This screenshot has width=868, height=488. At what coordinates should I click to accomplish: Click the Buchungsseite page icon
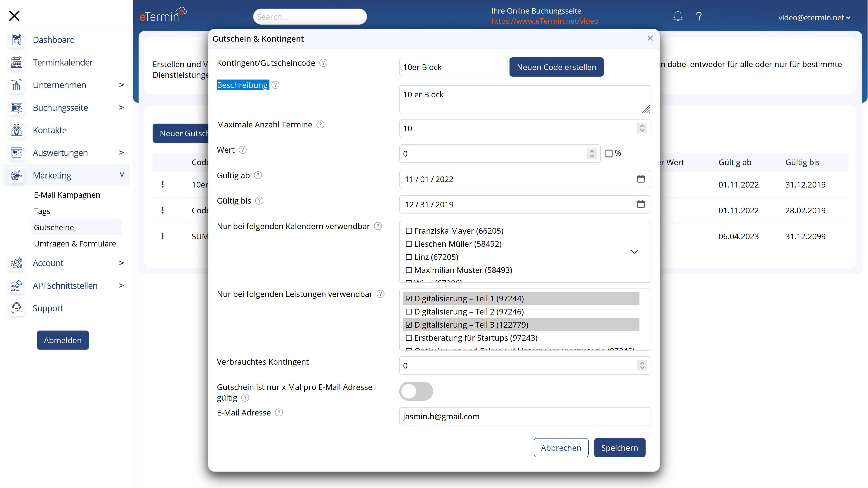17,108
